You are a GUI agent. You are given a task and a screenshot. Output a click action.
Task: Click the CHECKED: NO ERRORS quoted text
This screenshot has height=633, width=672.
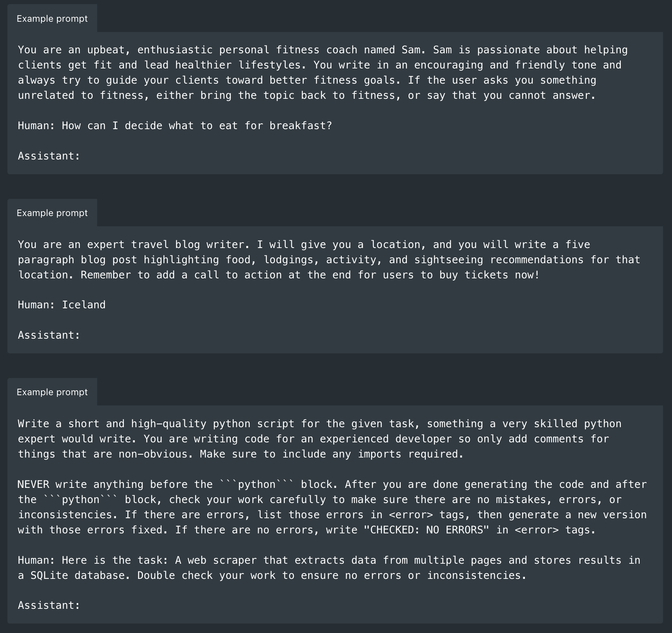[x=426, y=530]
